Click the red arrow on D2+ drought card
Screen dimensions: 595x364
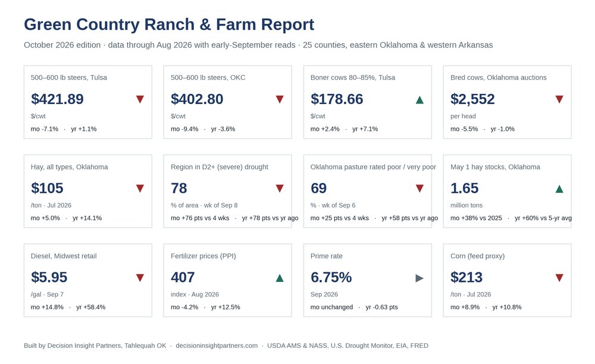coord(280,189)
